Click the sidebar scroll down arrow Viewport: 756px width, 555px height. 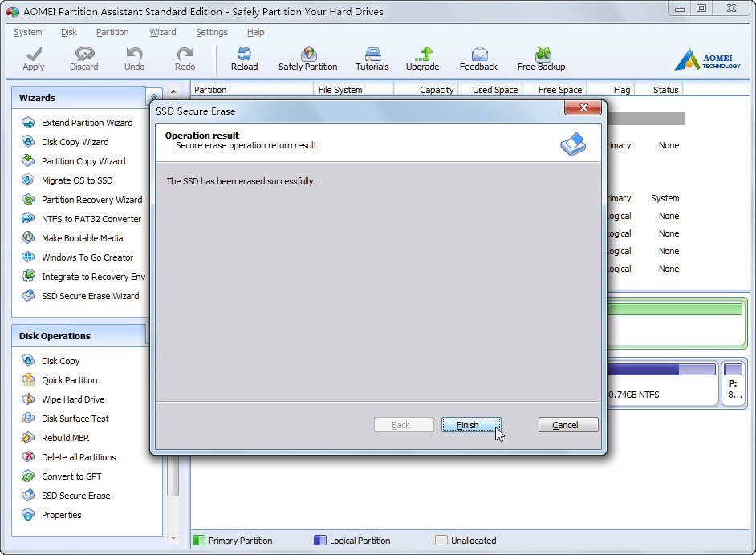click(x=173, y=537)
